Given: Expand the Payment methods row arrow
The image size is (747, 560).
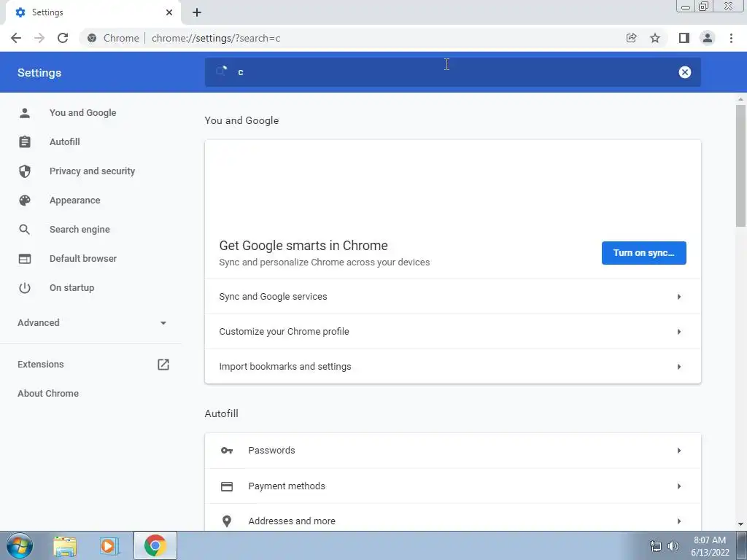Looking at the screenshot, I should pos(679,486).
